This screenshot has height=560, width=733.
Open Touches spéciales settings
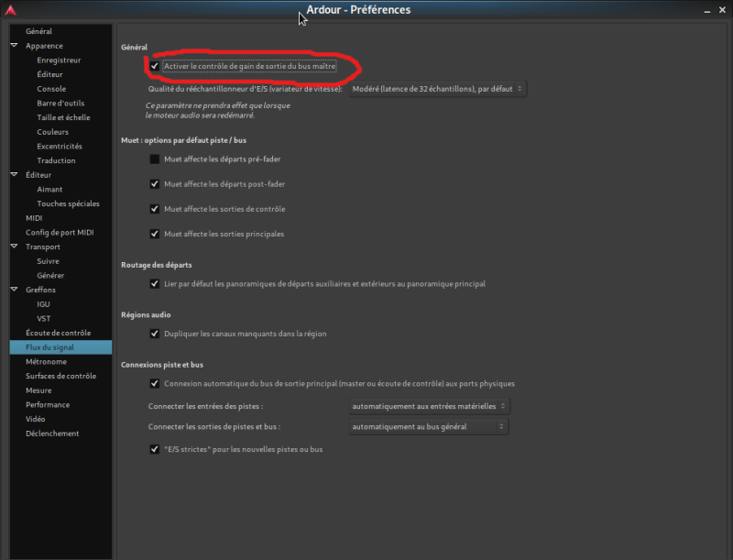(68, 203)
